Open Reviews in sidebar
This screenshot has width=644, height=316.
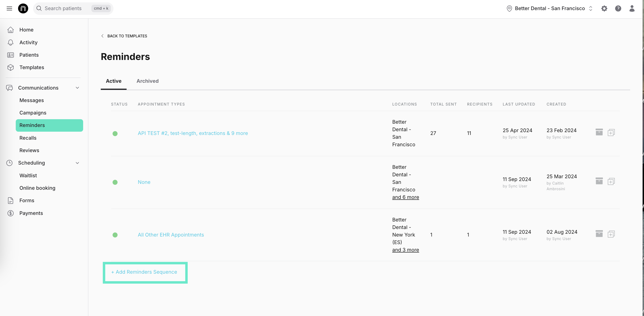coord(29,151)
